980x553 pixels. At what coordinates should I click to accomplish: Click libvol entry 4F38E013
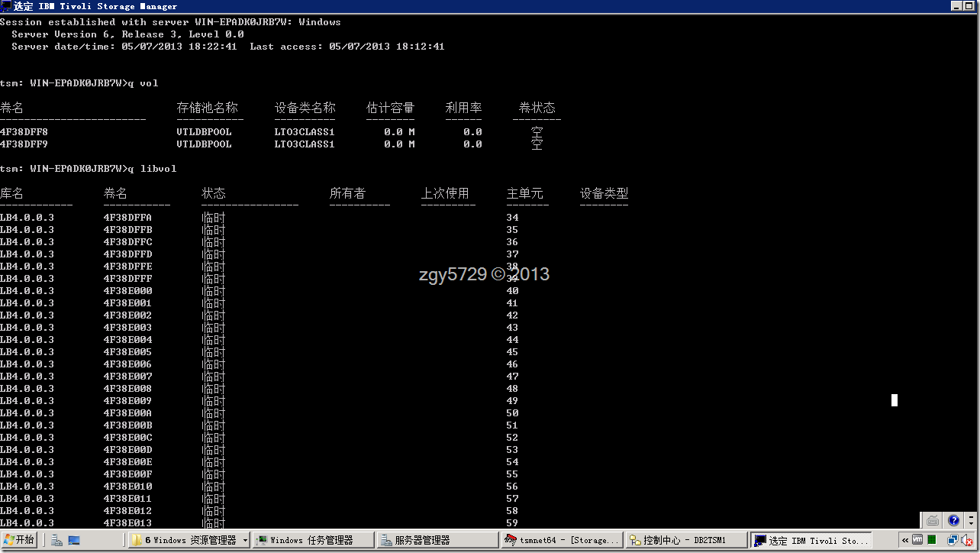[127, 522]
